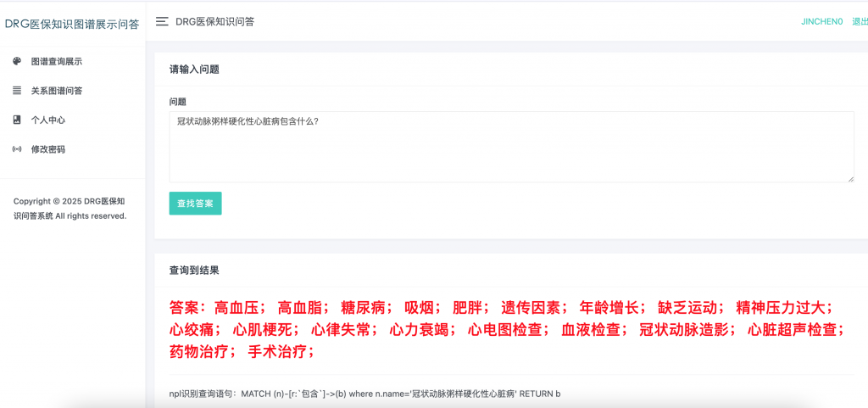The width and height of the screenshot is (868, 408).
Task: Click the answer term 精神压力过大
Action: coord(781,307)
